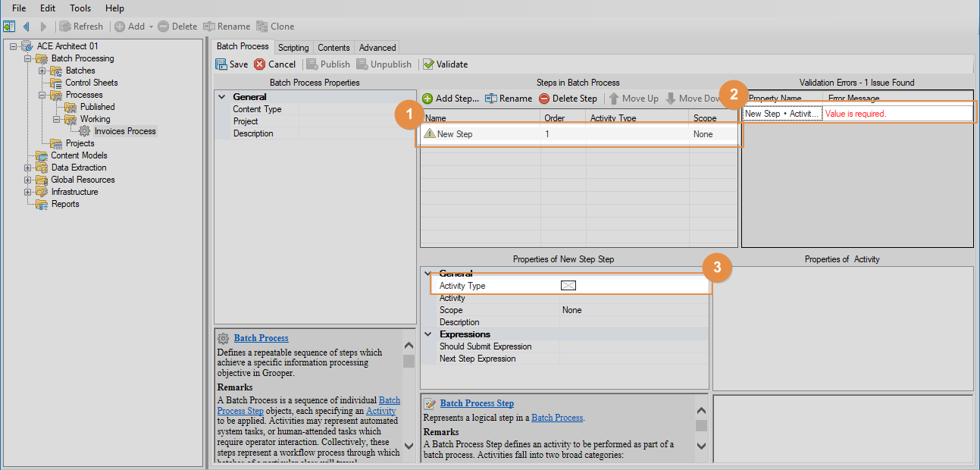Viewport: 980px width, 470px height.
Task: Click the Invoices Process gear icon
Action: pyautogui.click(x=85, y=131)
